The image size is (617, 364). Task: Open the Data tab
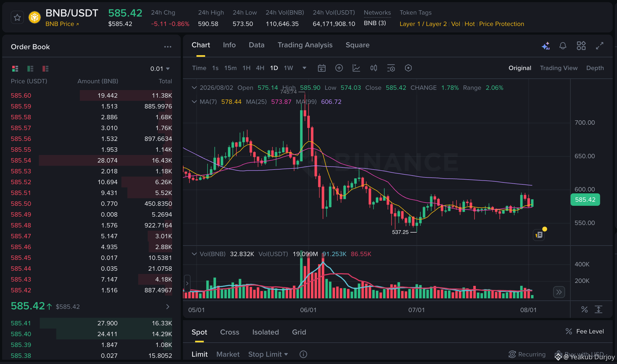(x=257, y=45)
